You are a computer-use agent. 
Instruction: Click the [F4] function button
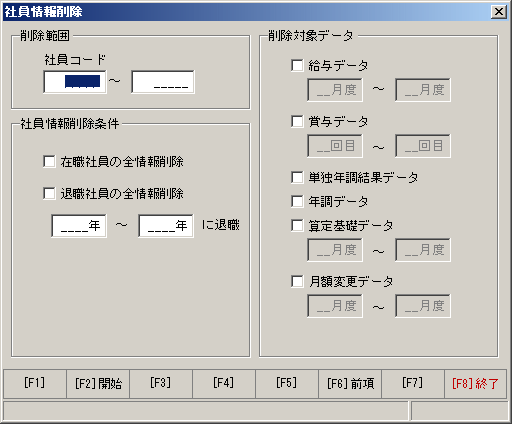coord(224,383)
